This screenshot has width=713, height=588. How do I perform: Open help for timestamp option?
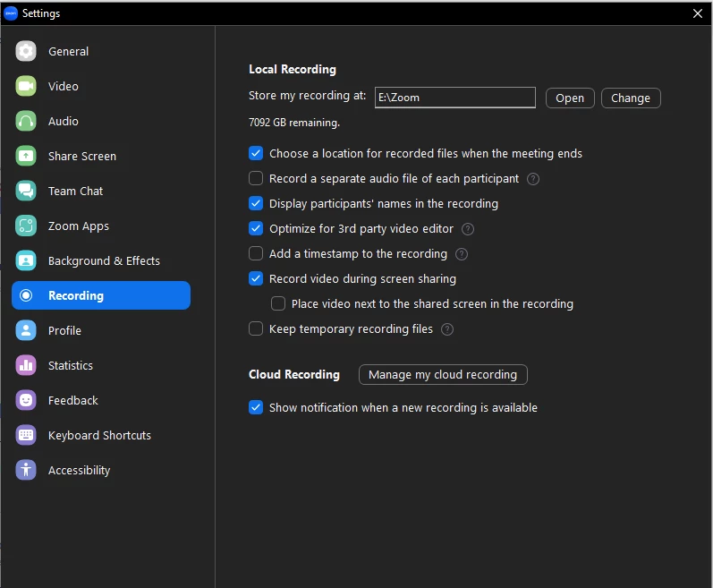pyautogui.click(x=461, y=254)
